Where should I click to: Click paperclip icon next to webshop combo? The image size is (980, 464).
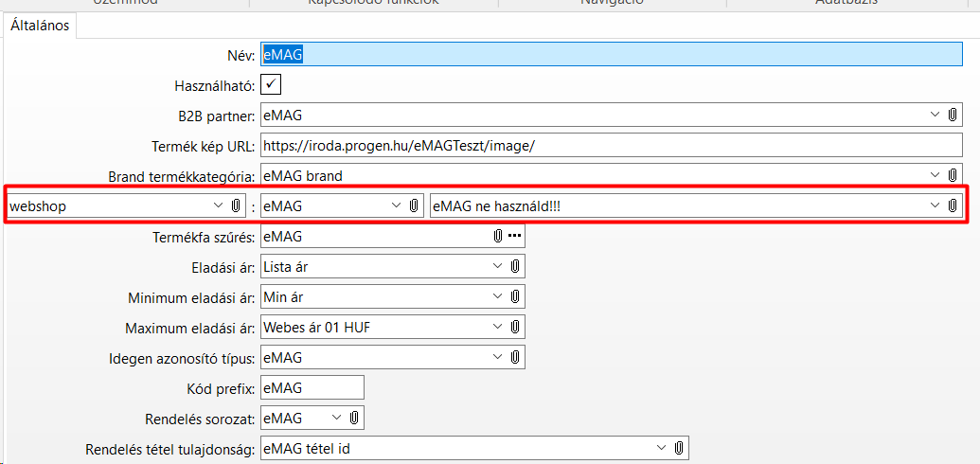point(237,205)
